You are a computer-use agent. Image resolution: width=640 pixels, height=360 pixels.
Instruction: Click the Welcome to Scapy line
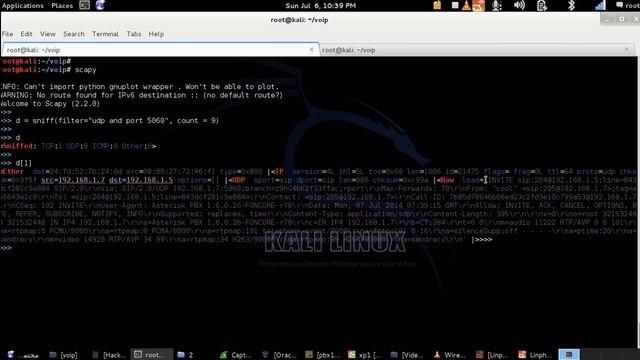(x=50, y=104)
